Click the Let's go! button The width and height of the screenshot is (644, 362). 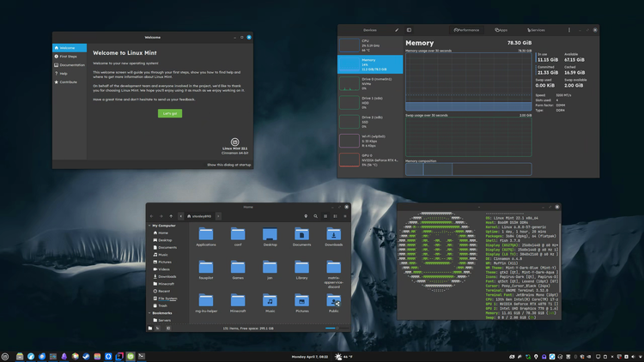[170, 113]
